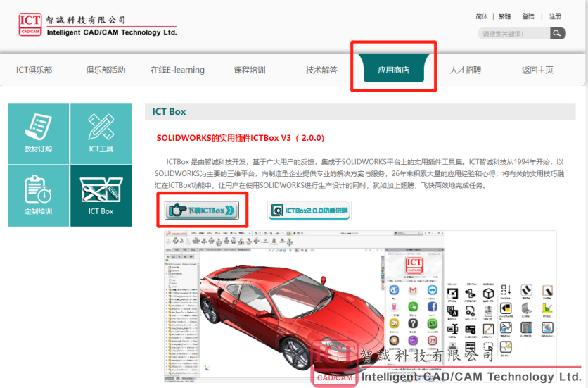
Task: Click the calendar 23 icon in ICTBox panel
Action: pyautogui.click(x=433, y=340)
